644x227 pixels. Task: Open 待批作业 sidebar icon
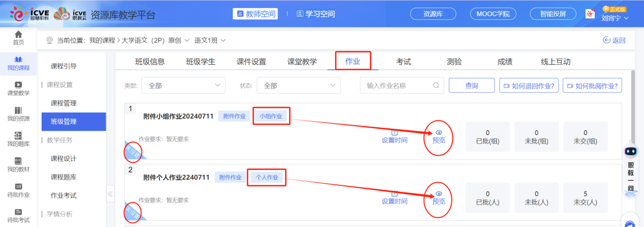(x=18, y=186)
